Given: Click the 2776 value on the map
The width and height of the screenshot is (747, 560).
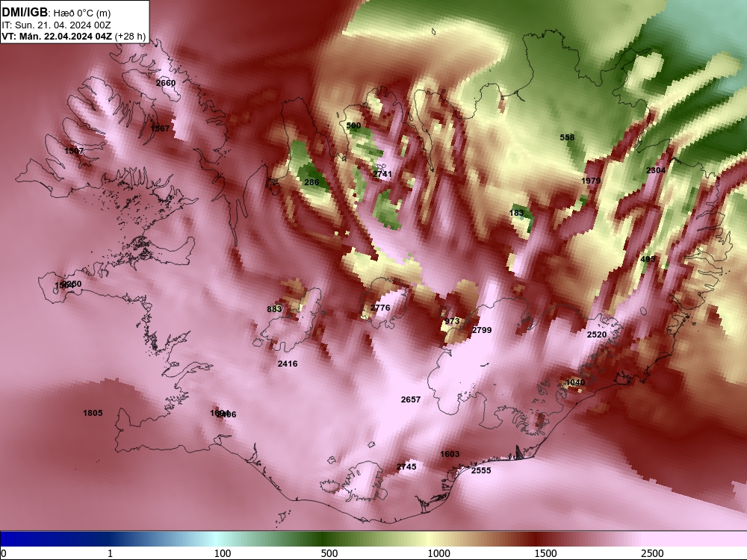Looking at the screenshot, I should [x=380, y=308].
